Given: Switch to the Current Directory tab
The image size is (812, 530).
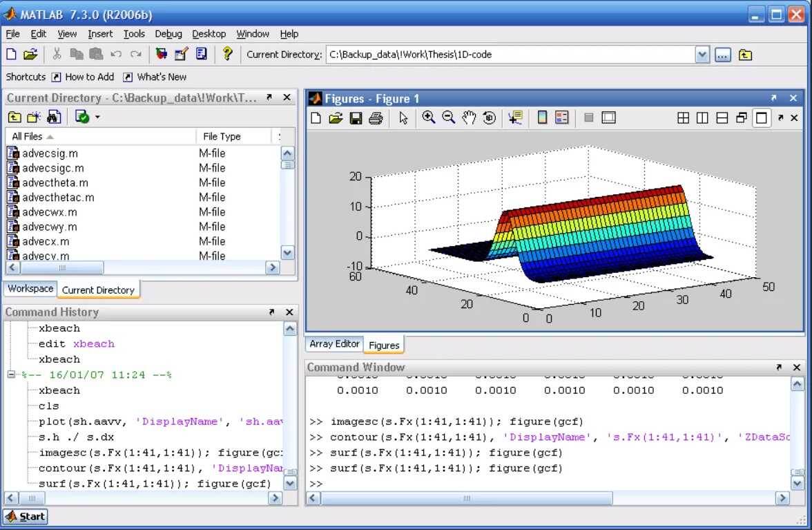Looking at the screenshot, I should click(98, 290).
